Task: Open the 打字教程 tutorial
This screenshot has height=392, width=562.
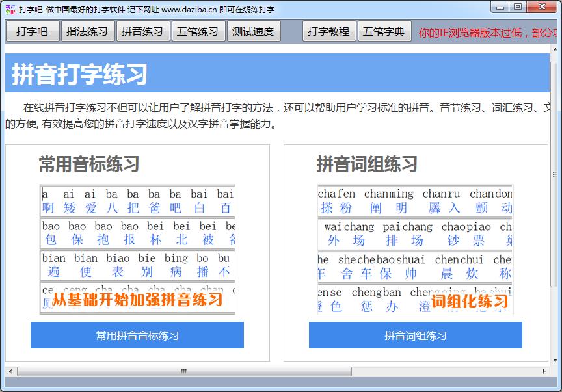Action: coord(328,31)
